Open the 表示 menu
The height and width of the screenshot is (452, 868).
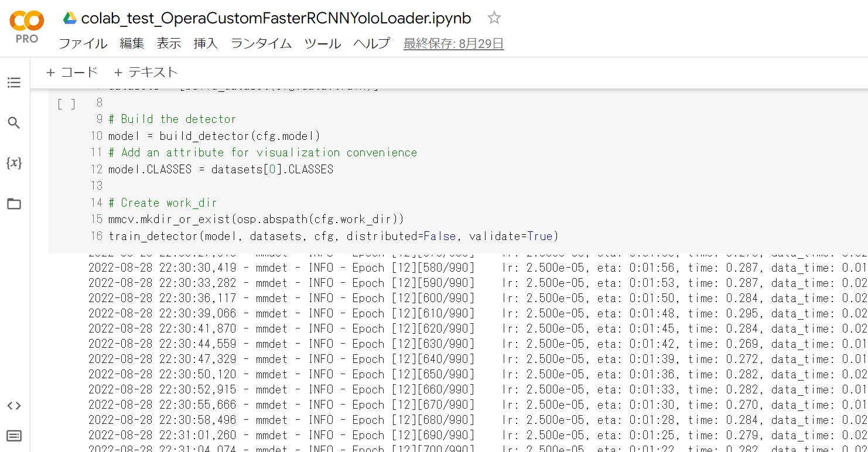[169, 43]
